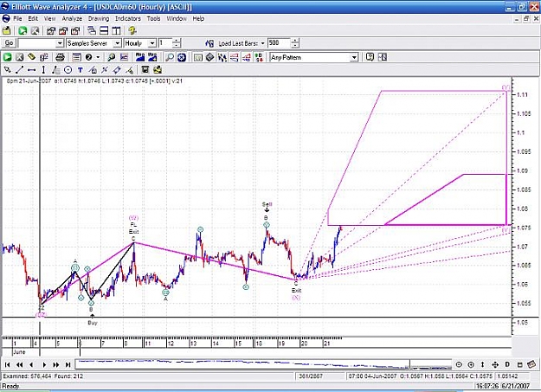Open the Tools menu
Screen dimensions: 541x392
(153, 19)
